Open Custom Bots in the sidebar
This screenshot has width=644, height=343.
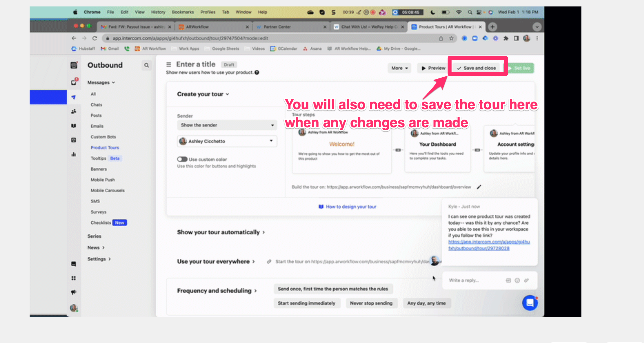point(103,137)
